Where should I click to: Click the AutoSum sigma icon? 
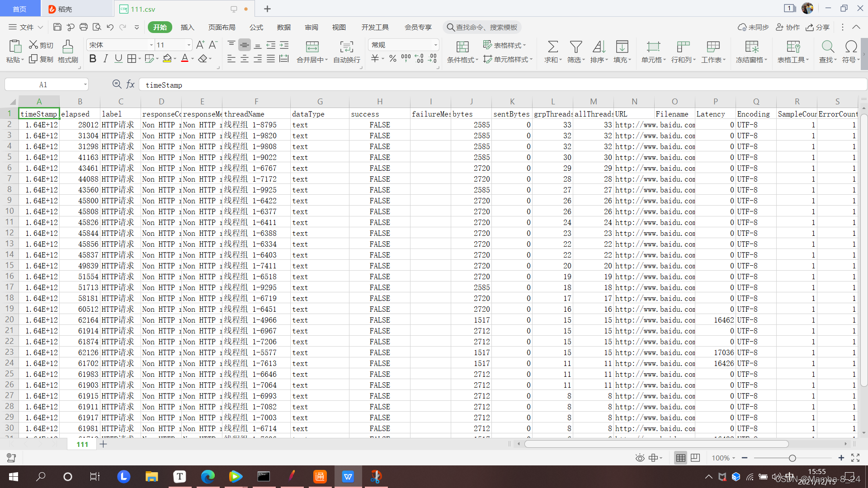(552, 47)
